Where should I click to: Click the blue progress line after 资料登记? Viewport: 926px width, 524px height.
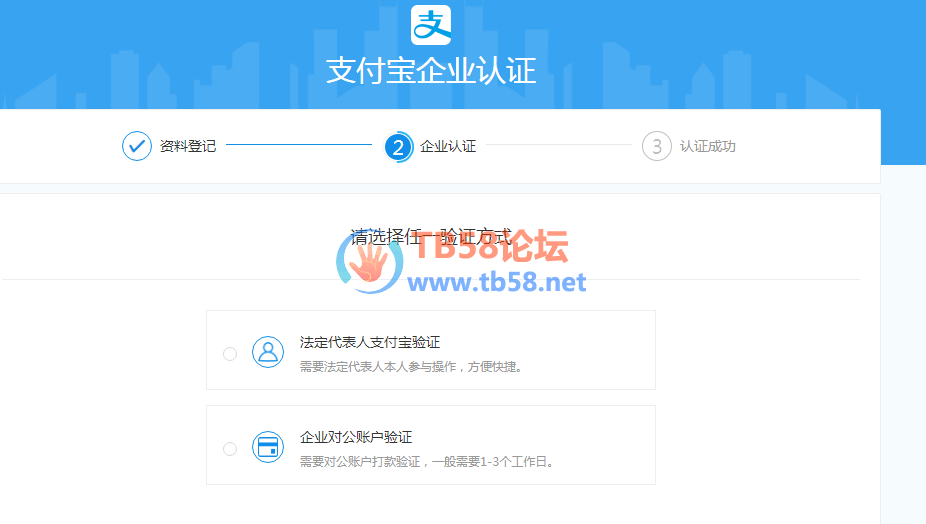coord(298,145)
